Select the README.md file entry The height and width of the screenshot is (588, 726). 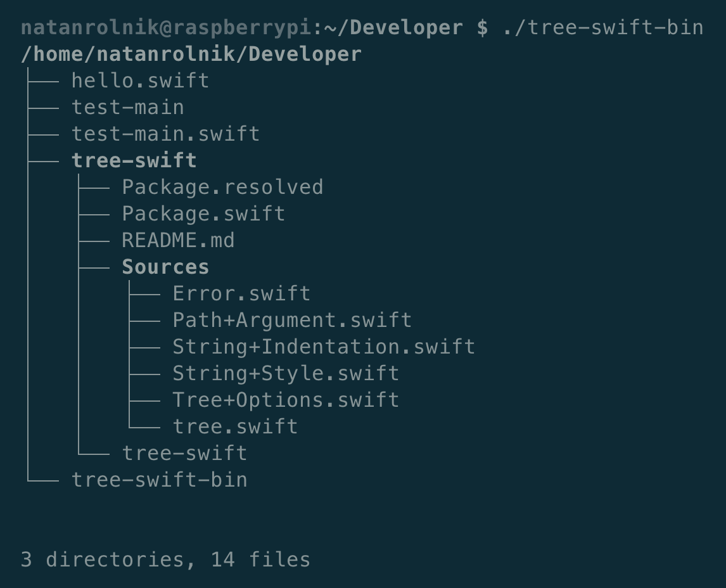178,241
